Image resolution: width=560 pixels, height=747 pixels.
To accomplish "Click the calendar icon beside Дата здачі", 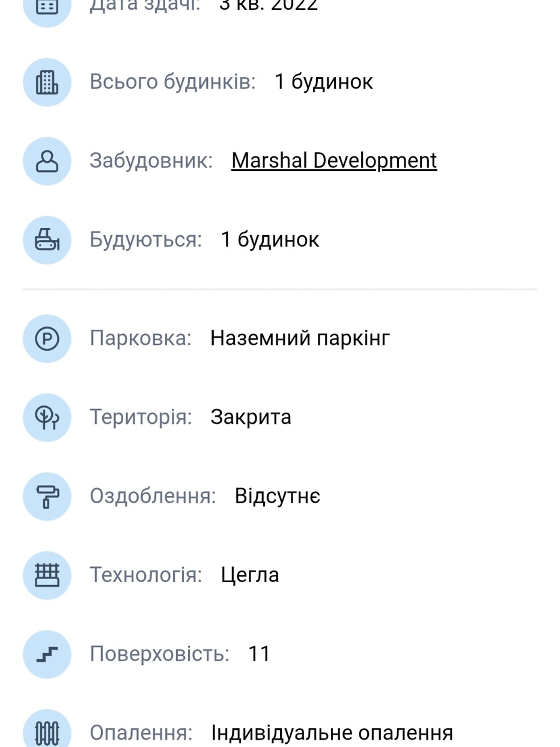I will pyautogui.click(x=46, y=7).
